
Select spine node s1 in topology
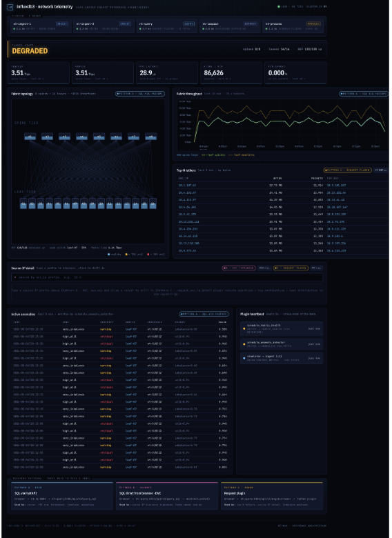coord(30,137)
